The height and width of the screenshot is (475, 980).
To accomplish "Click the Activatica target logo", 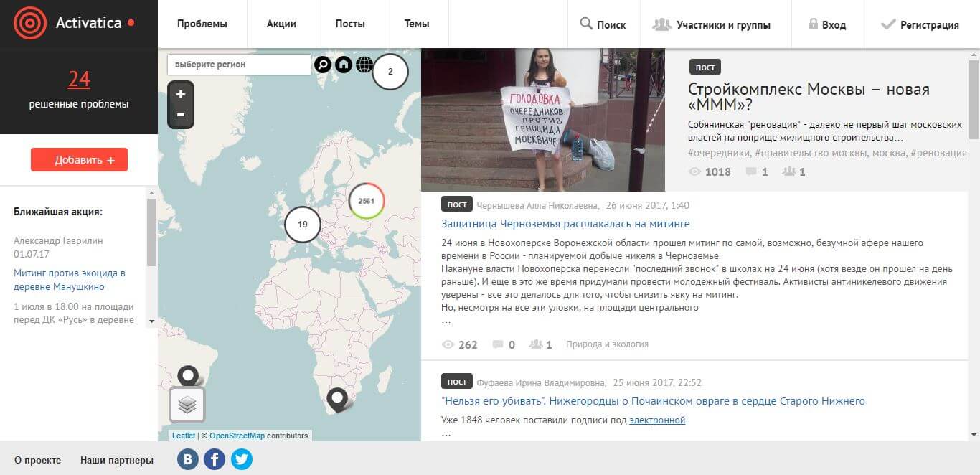I will [30, 23].
